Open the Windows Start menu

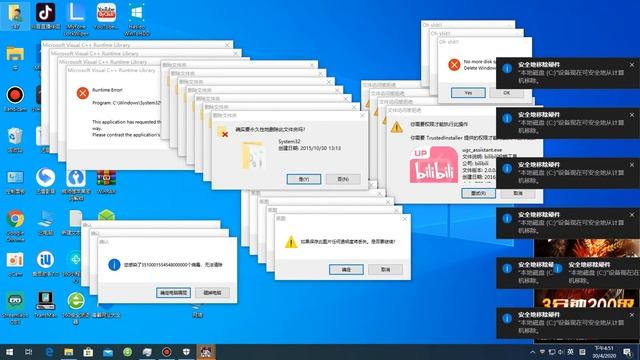(9, 352)
